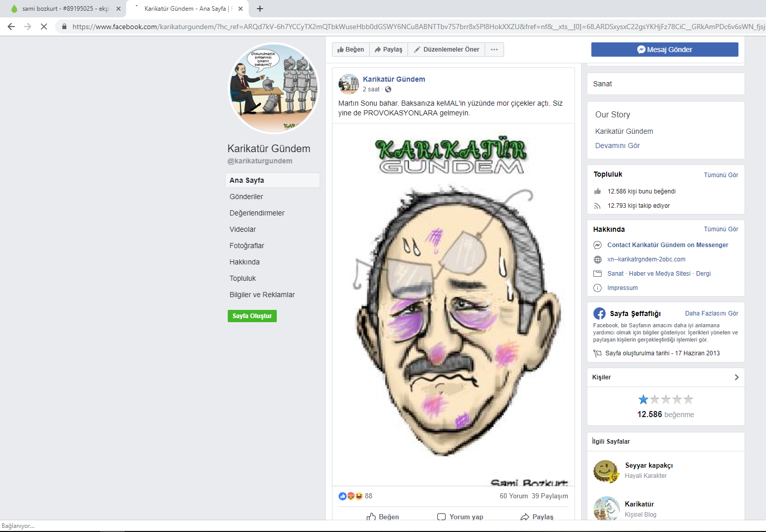Click the flag icon by Sayfa oluşturulma tarihi
Viewport: 766px width, 532px height.
click(x=597, y=353)
